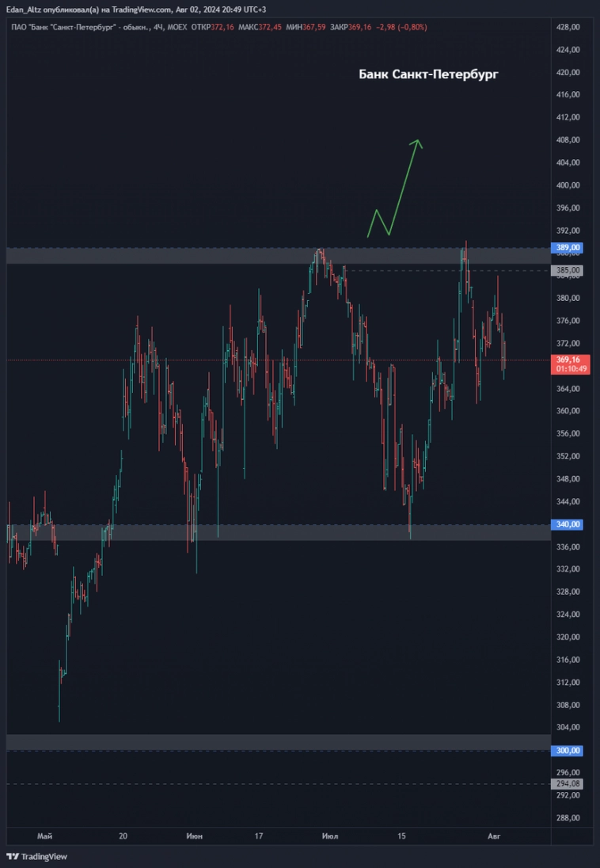Click the 292,00 price axis label

pos(568,795)
